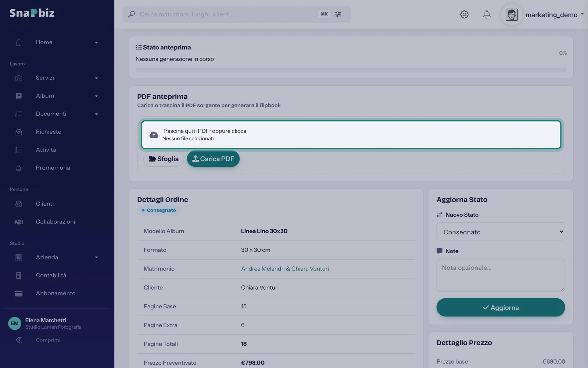The height and width of the screenshot is (368, 588).
Task: Click the Carica PDF button
Action: click(x=213, y=159)
